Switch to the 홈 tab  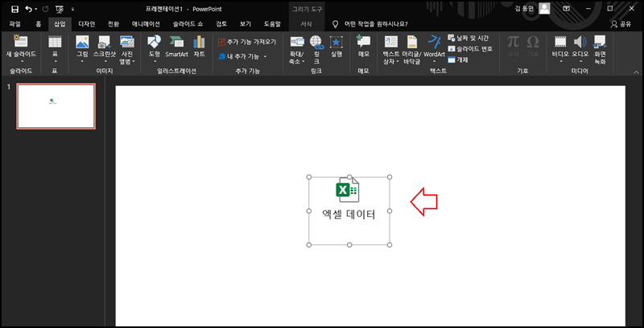click(x=38, y=24)
